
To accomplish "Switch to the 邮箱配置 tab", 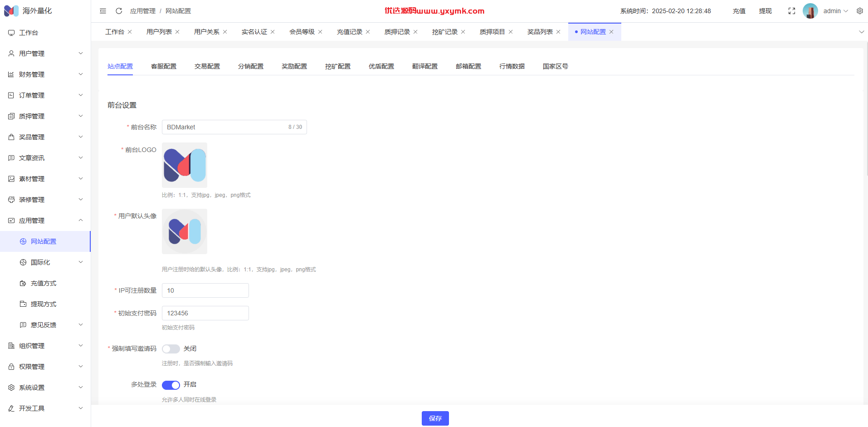I will [468, 66].
